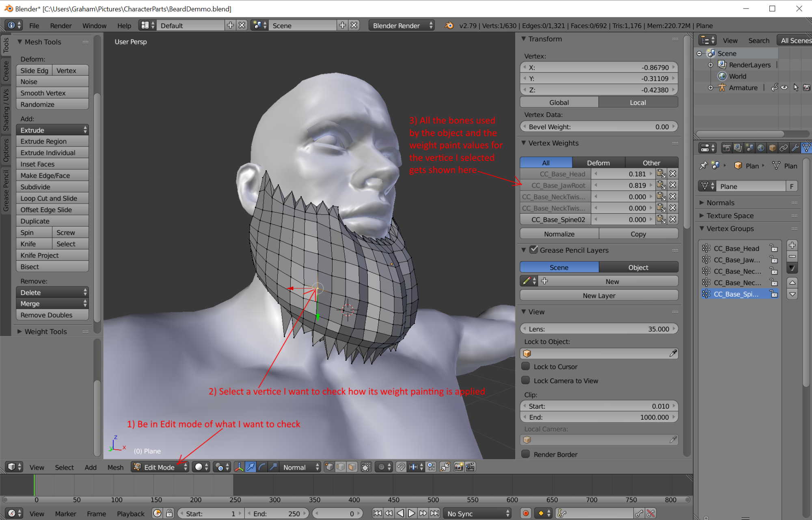Click the Subdivide button
812x520 pixels.
click(52, 187)
